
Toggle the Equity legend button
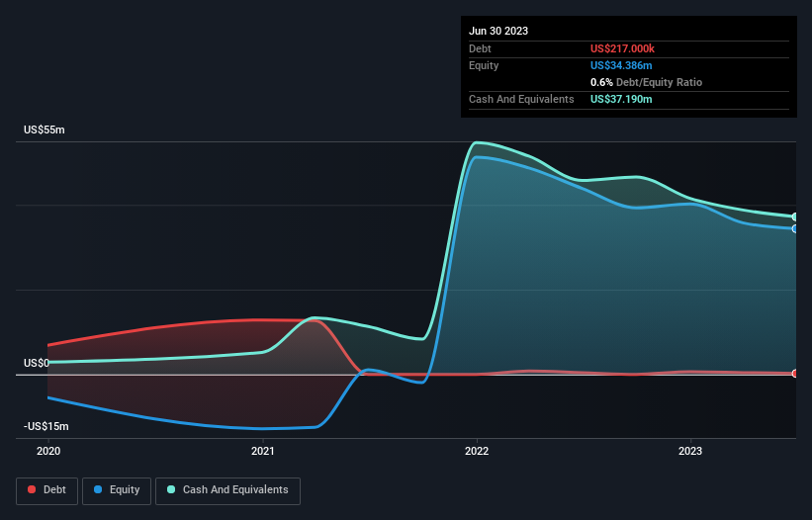117,490
